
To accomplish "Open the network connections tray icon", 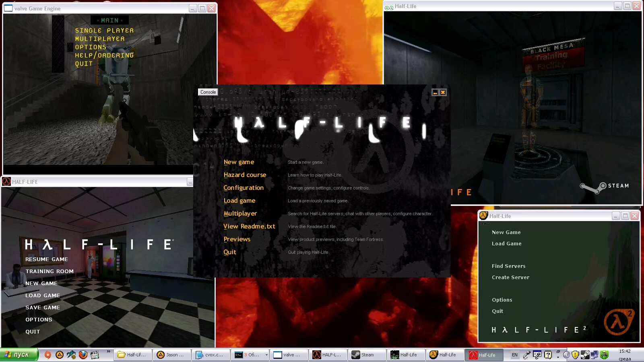I will tap(594, 355).
